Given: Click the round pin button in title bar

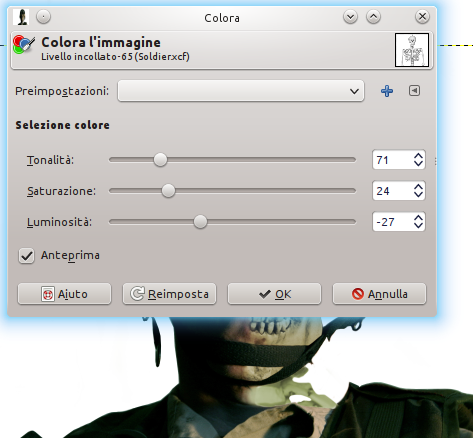Looking at the screenshot, I should pos(43,16).
